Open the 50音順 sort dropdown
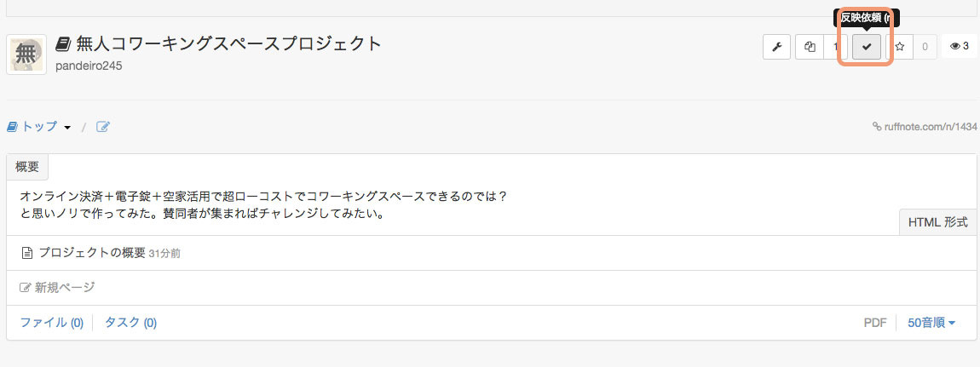Screen dimensions: 980x367 (931, 323)
